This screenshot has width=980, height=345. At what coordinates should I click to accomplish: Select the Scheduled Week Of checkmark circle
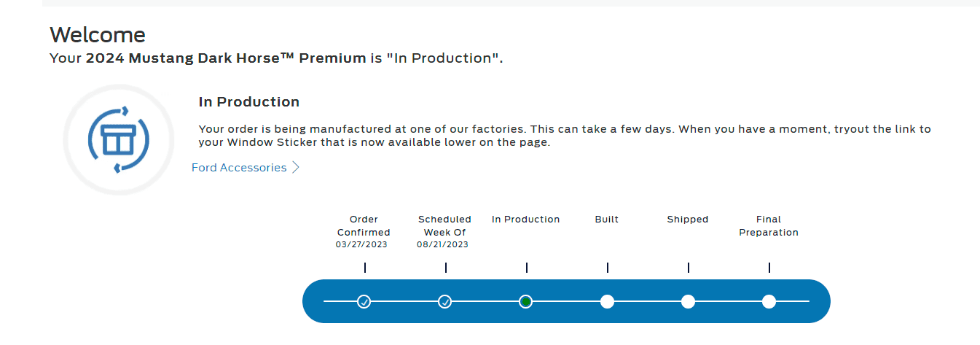(x=445, y=301)
